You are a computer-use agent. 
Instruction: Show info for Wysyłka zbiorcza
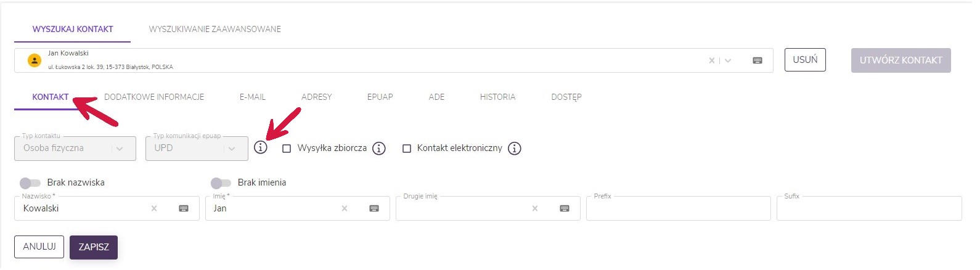click(380, 149)
